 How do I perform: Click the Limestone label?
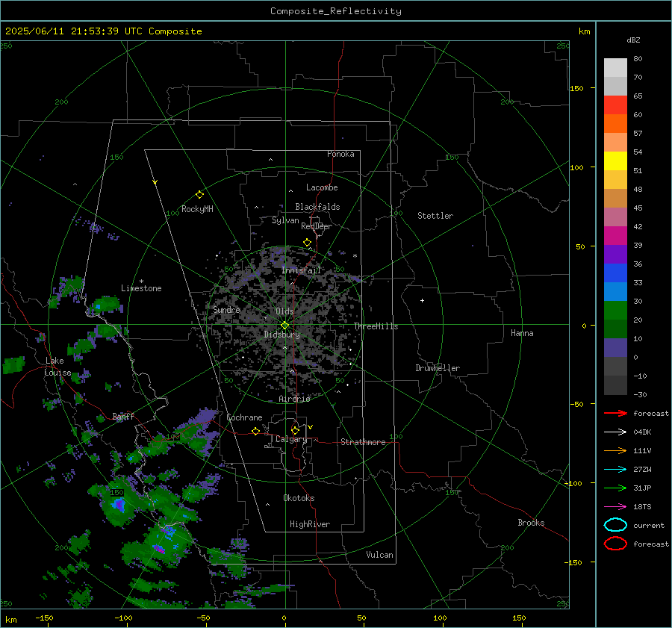pos(141,288)
